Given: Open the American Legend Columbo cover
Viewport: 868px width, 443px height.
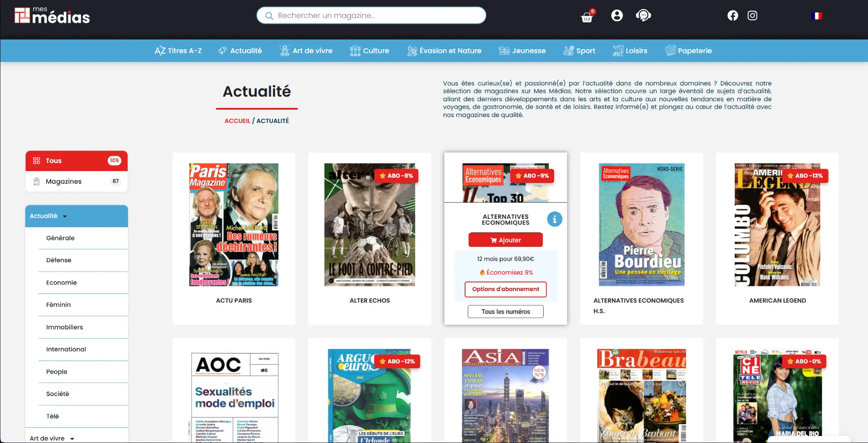Looking at the screenshot, I should pyautogui.click(x=777, y=225).
